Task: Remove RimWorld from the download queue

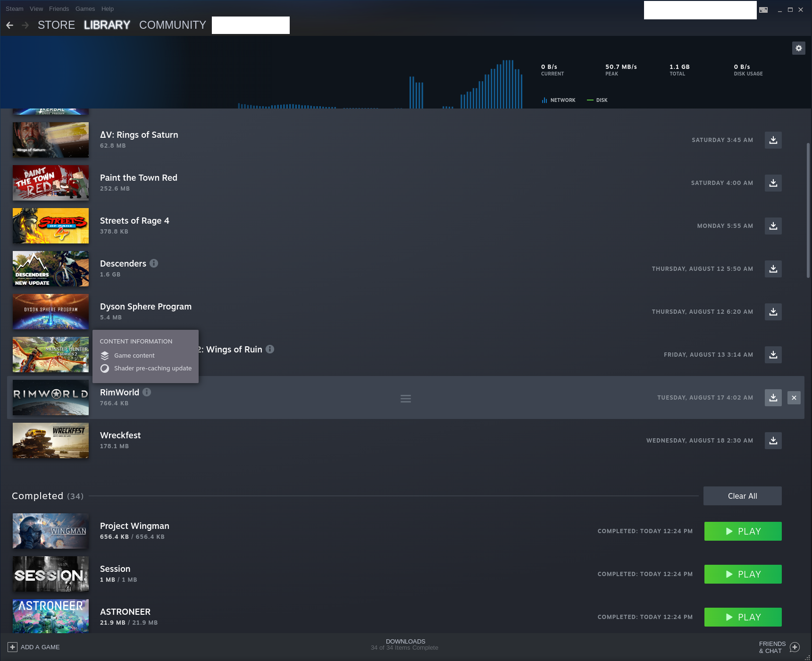Action: tap(794, 398)
